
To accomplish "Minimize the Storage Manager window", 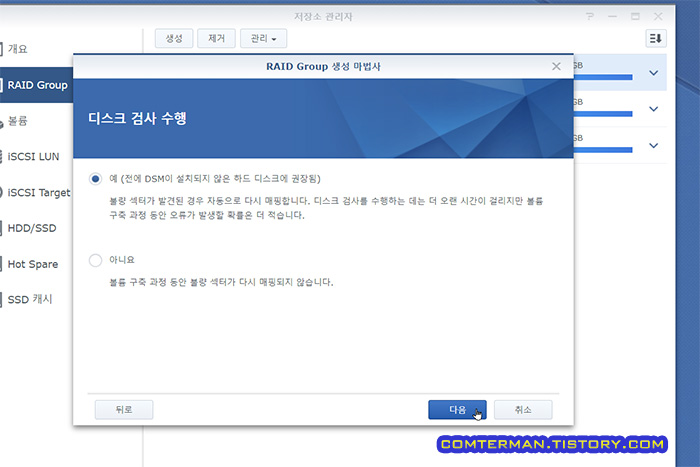I will (x=612, y=17).
